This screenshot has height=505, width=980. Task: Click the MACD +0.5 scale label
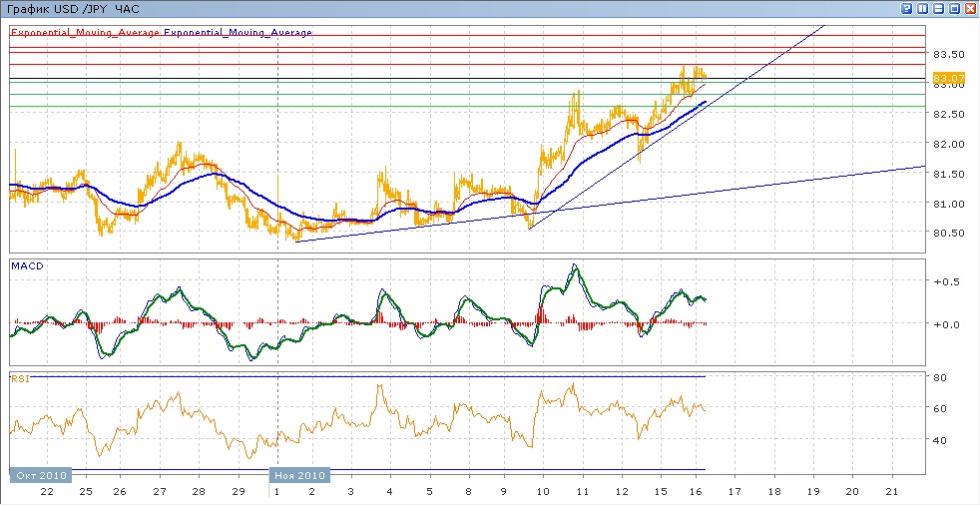945,281
